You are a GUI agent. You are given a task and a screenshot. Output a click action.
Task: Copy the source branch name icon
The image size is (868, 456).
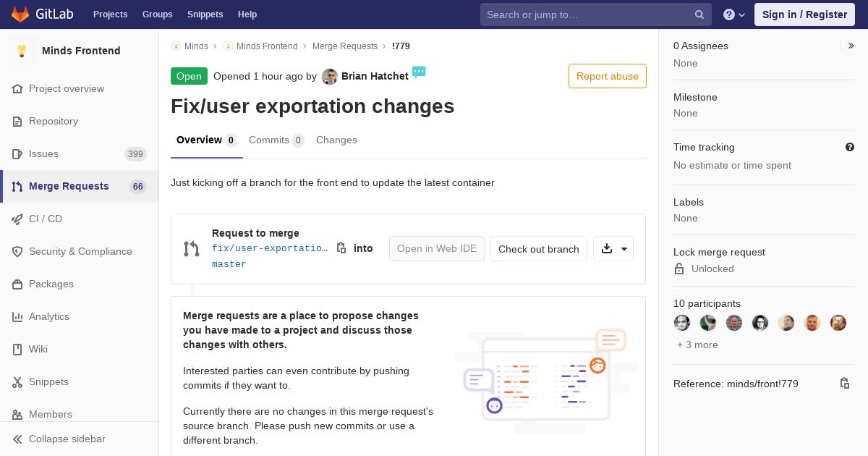341,248
